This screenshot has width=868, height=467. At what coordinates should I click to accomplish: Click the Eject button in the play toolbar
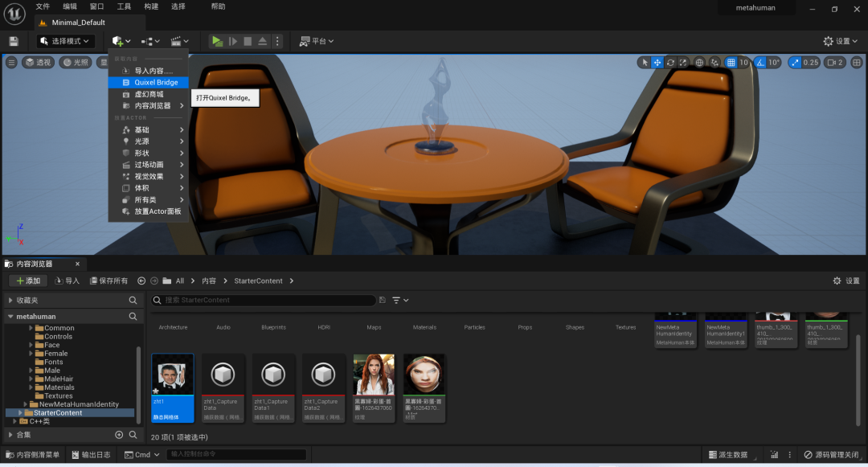pos(262,41)
